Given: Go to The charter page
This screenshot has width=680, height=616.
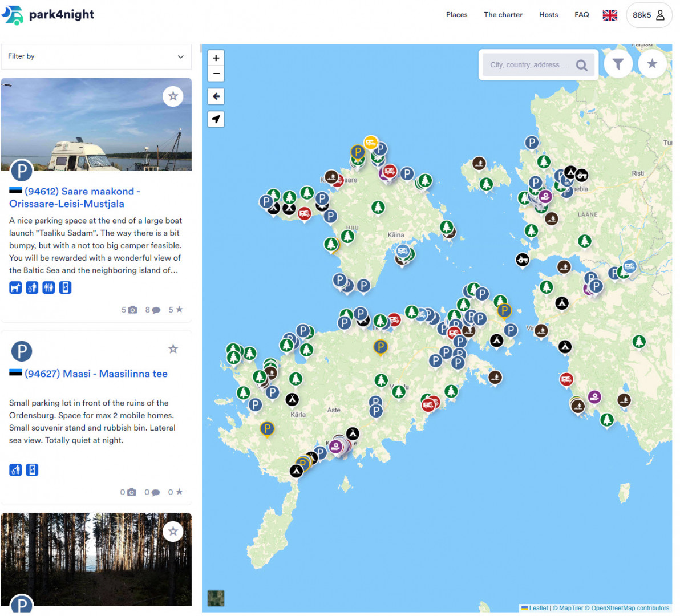Looking at the screenshot, I should pos(503,15).
